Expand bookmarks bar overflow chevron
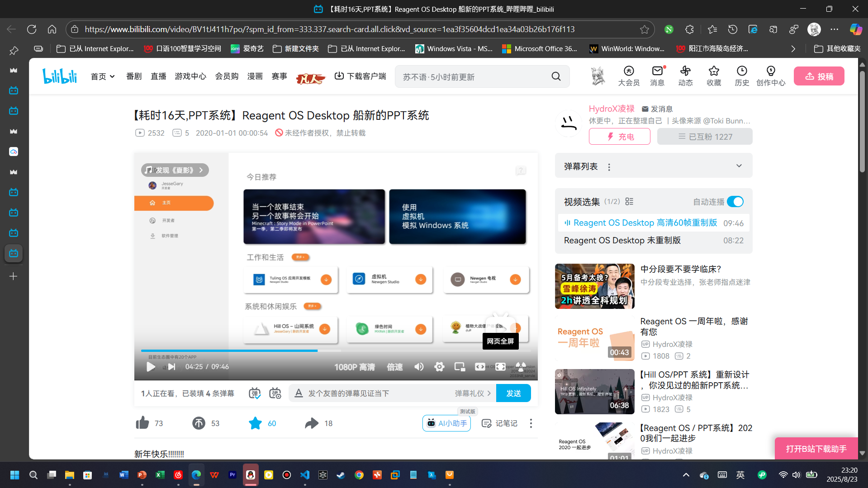Image resolution: width=868 pixels, height=488 pixels. coord(793,48)
